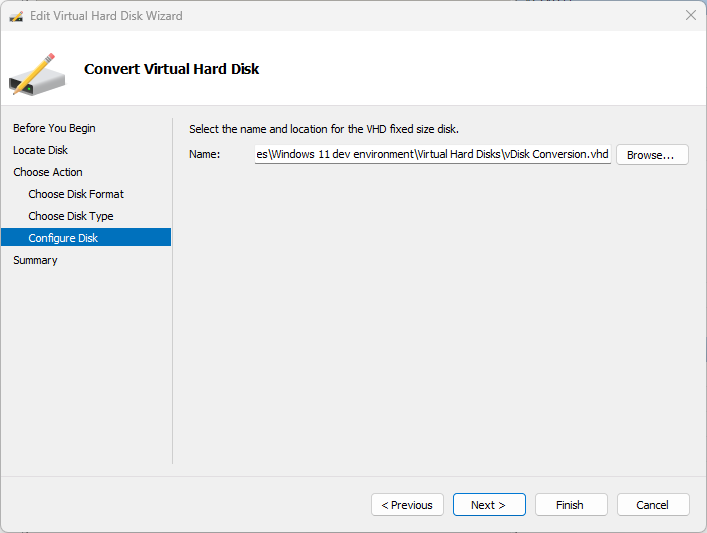Screen dimensions: 707x533
Task: Proceed with the Next button
Action: pos(488,505)
